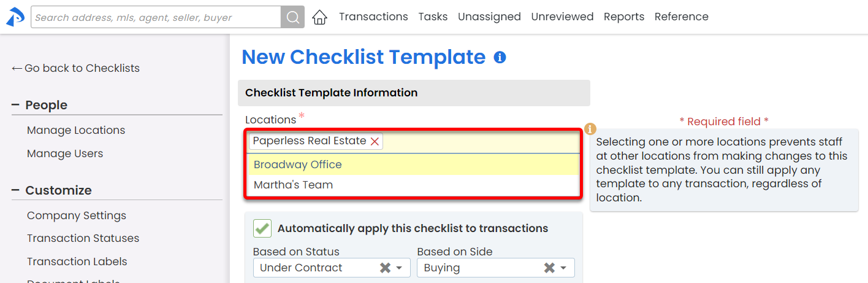Clear the Buying side selection
This screenshot has height=283, width=868.
549,268
